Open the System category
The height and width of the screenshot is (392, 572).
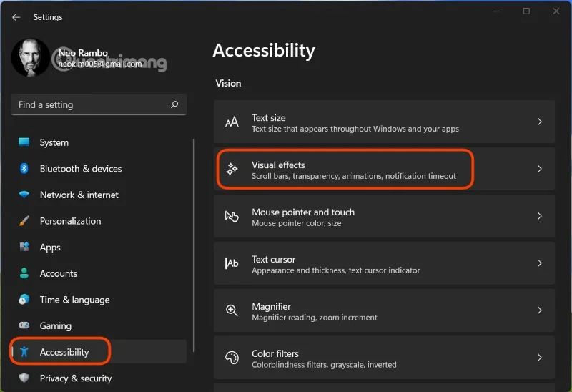pyautogui.click(x=99, y=142)
